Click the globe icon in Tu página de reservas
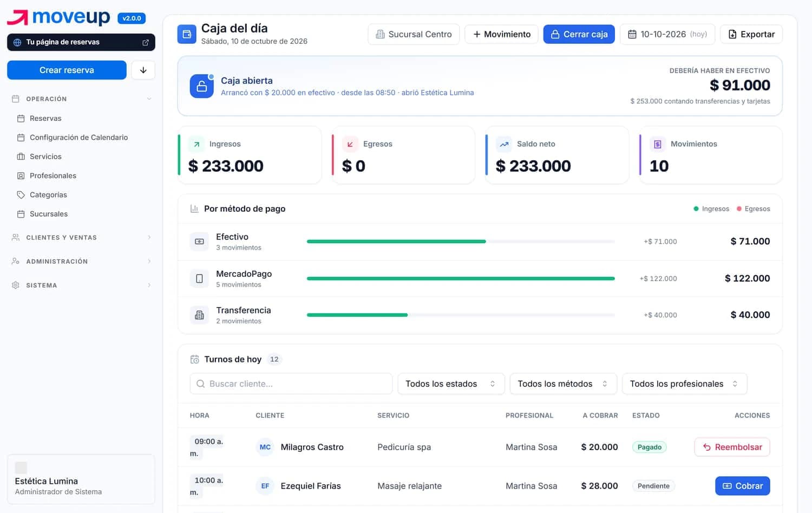Viewport: 812px width, 513px height. click(17, 42)
